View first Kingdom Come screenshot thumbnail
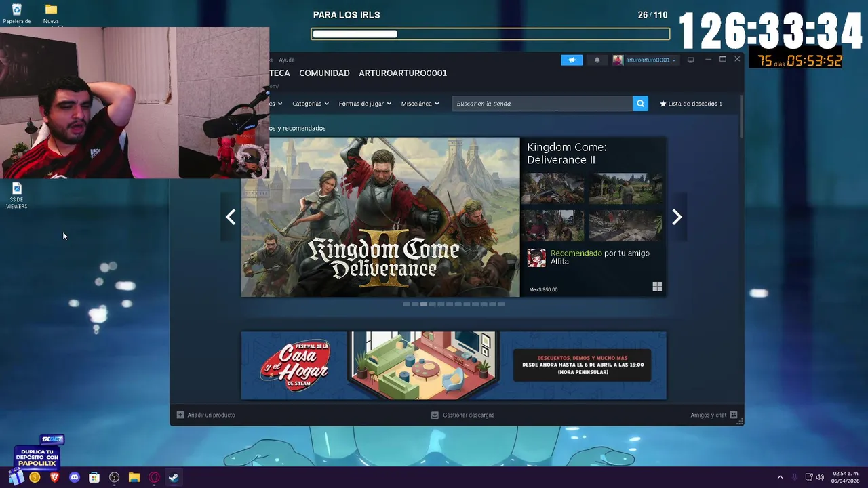The width and height of the screenshot is (868, 488). click(x=555, y=188)
